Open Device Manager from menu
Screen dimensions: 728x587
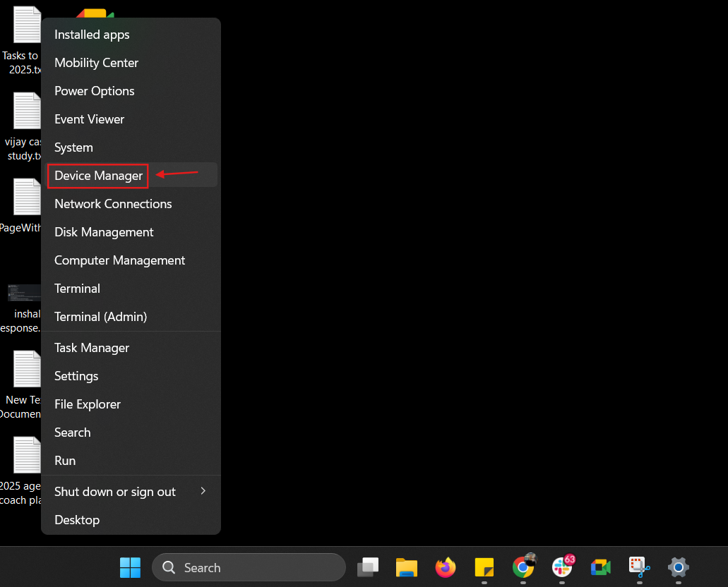[131, 176]
